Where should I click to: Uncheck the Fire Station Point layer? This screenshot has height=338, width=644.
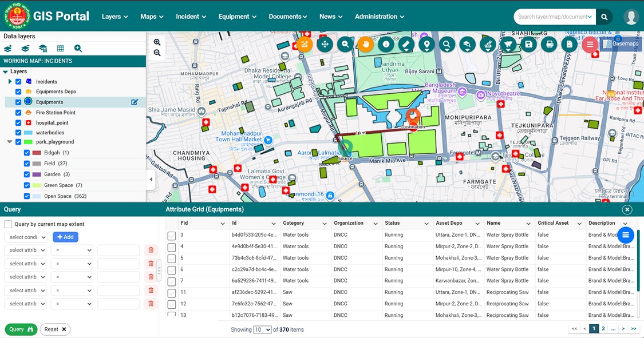pos(18,113)
